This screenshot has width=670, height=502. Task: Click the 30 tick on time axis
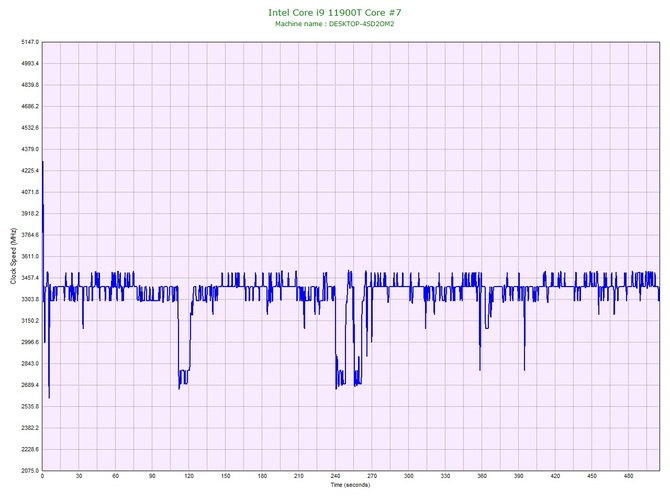tap(79, 476)
